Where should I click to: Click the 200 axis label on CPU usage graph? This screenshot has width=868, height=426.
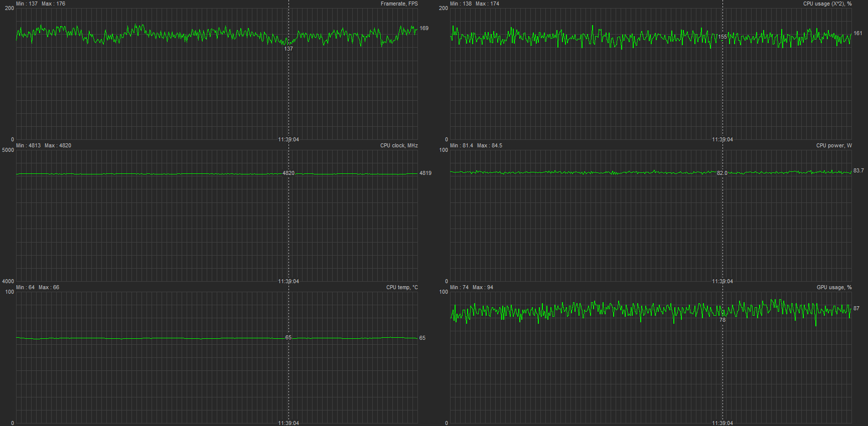[x=444, y=9]
